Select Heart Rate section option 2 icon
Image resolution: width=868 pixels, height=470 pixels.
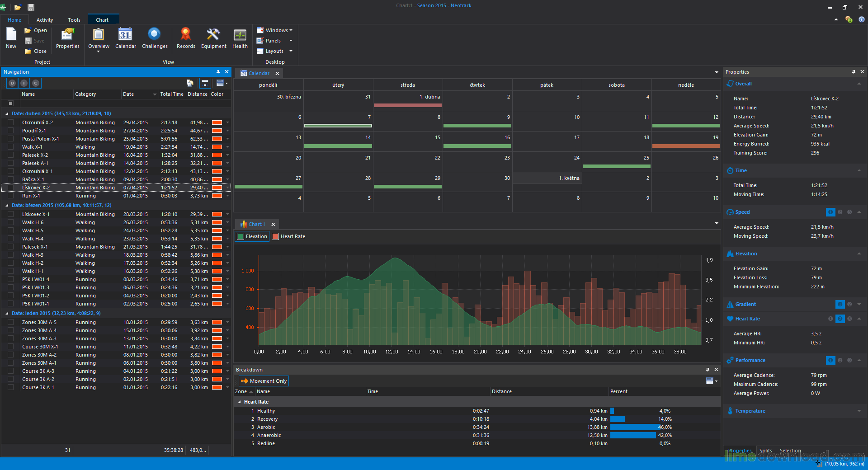840,319
